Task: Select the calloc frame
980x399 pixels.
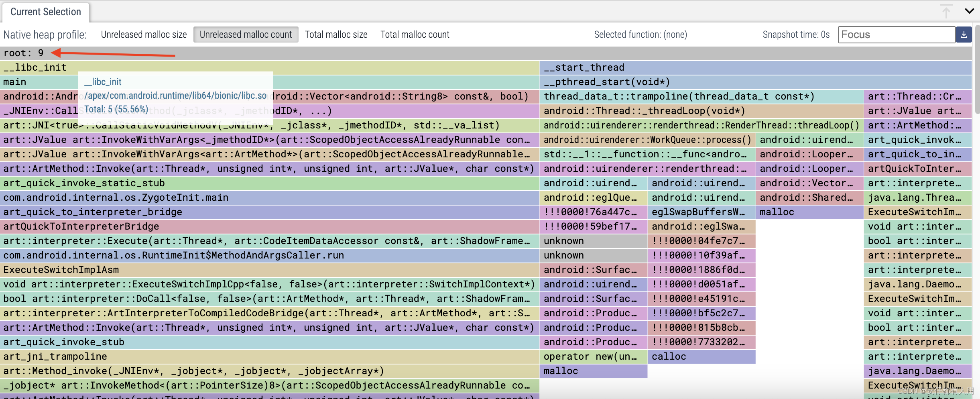Action: (x=701, y=356)
